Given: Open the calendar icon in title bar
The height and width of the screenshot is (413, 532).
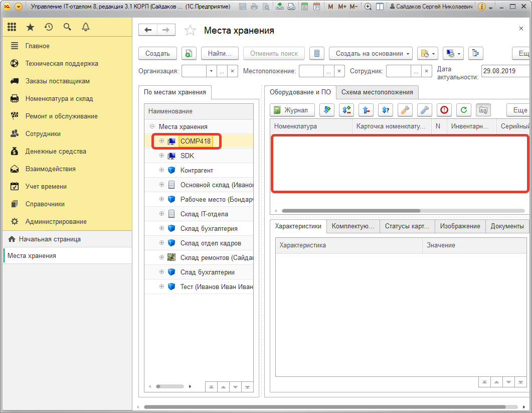Looking at the screenshot, I should (316, 7).
